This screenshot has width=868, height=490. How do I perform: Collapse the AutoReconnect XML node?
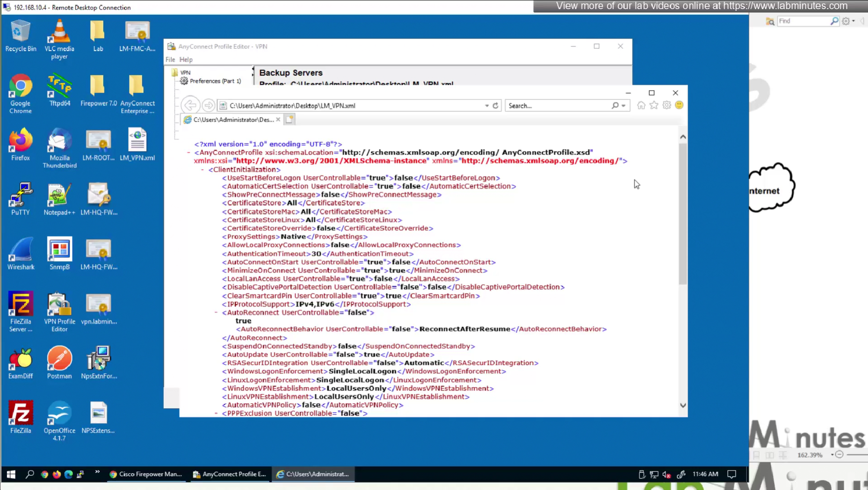(216, 312)
